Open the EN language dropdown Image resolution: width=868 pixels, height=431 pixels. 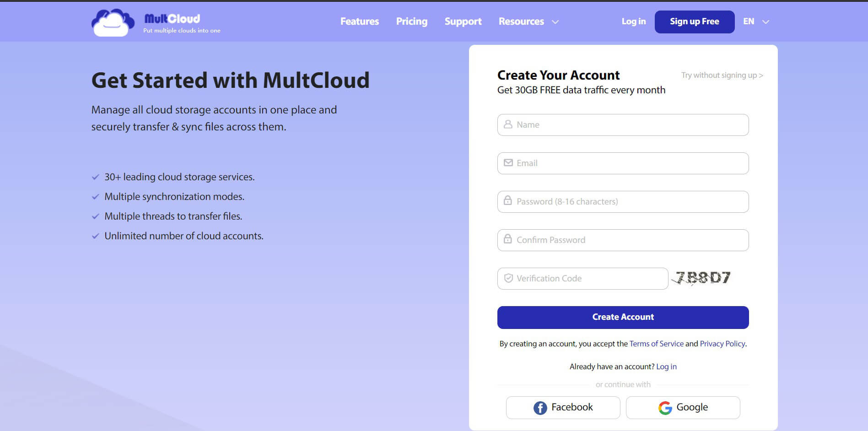point(755,22)
